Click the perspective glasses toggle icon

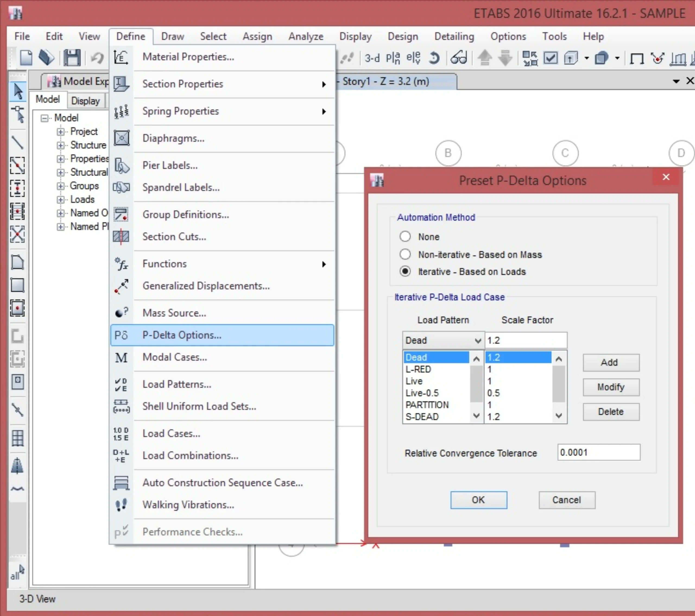[x=459, y=58]
